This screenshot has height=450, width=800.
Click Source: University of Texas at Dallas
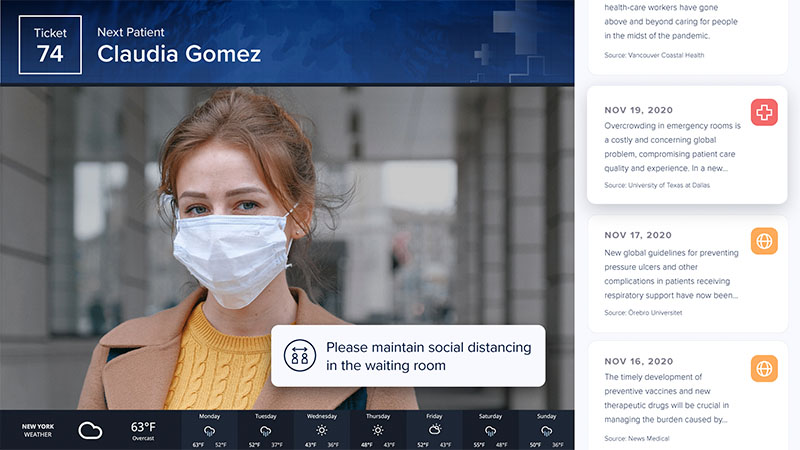tap(657, 185)
